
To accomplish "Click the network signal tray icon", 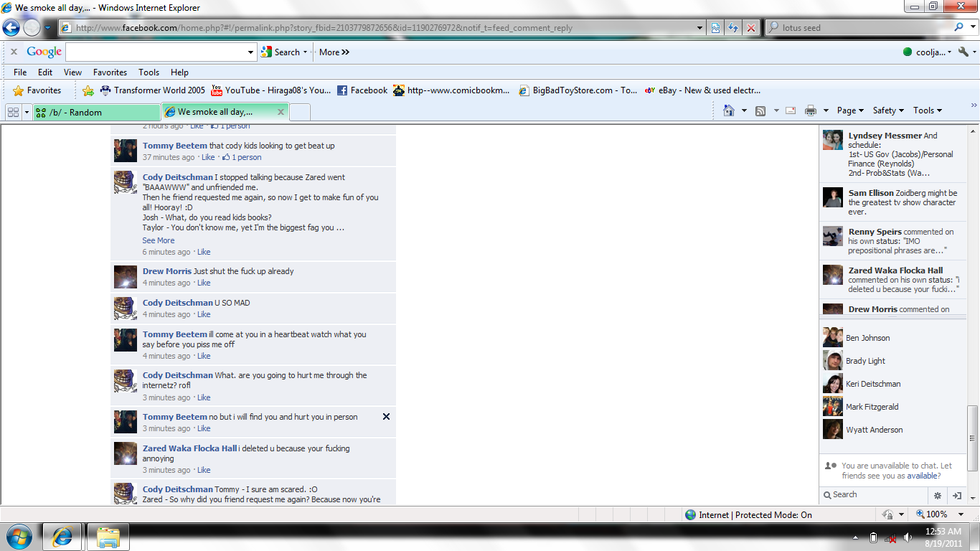I will tap(890, 537).
